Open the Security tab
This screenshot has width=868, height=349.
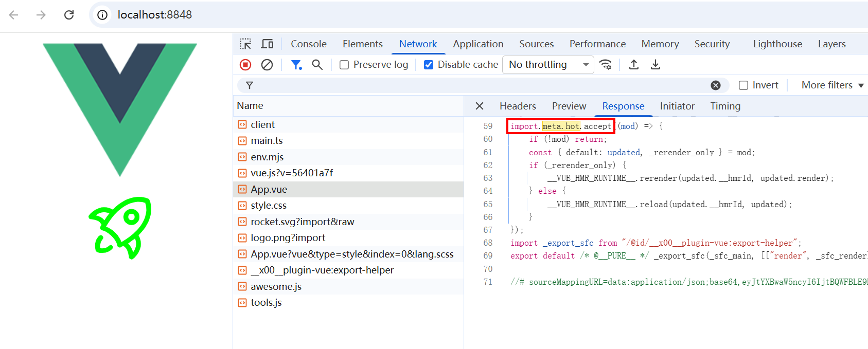[712, 44]
